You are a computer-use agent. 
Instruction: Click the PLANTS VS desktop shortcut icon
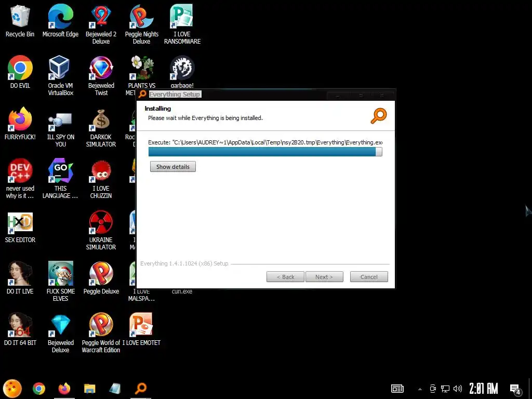(x=141, y=68)
